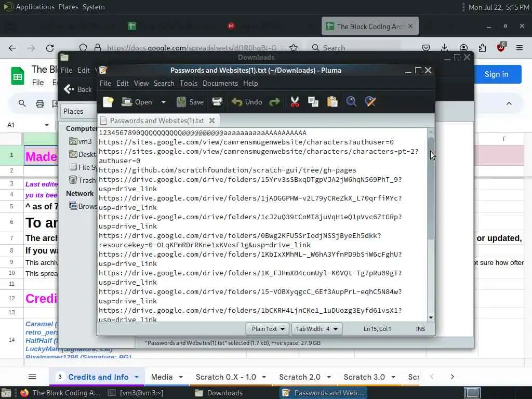Open the Credits and Info tab dropdown arrow
Screen dimensions: 532x399
pyautogui.click(x=137, y=377)
